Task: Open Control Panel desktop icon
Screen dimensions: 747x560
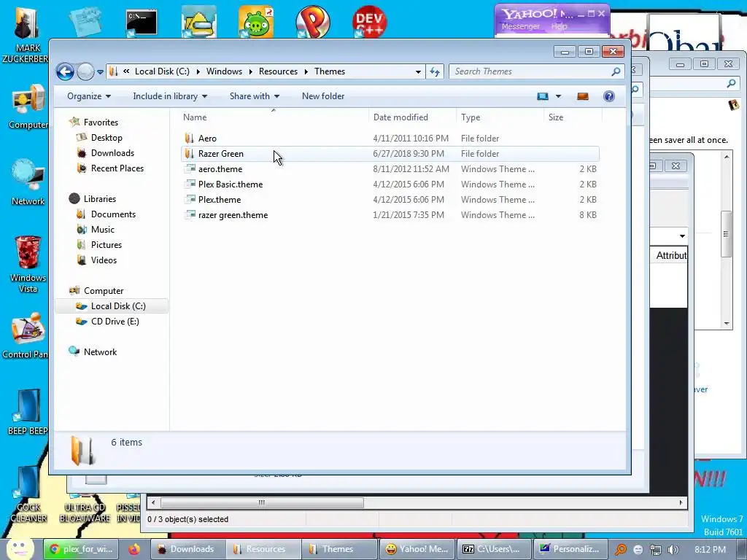Action: [x=26, y=335]
